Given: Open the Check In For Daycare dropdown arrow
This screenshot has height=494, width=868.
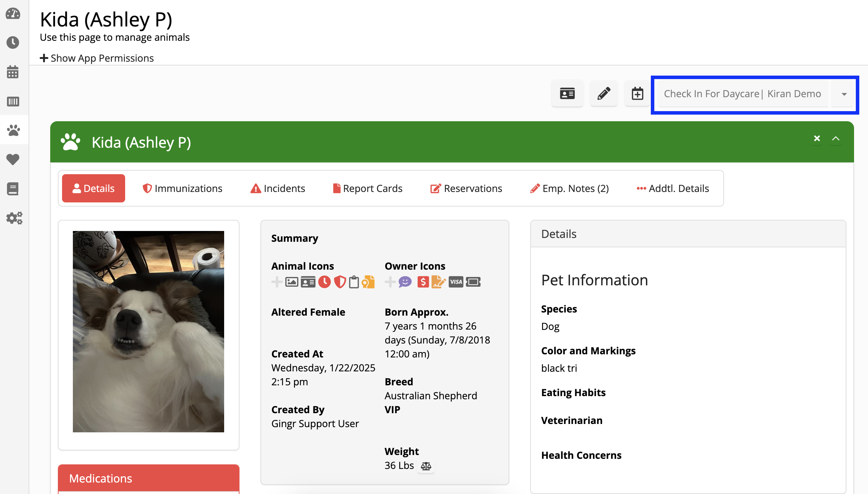Looking at the screenshot, I should pyautogui.click(x=844, y=94).
